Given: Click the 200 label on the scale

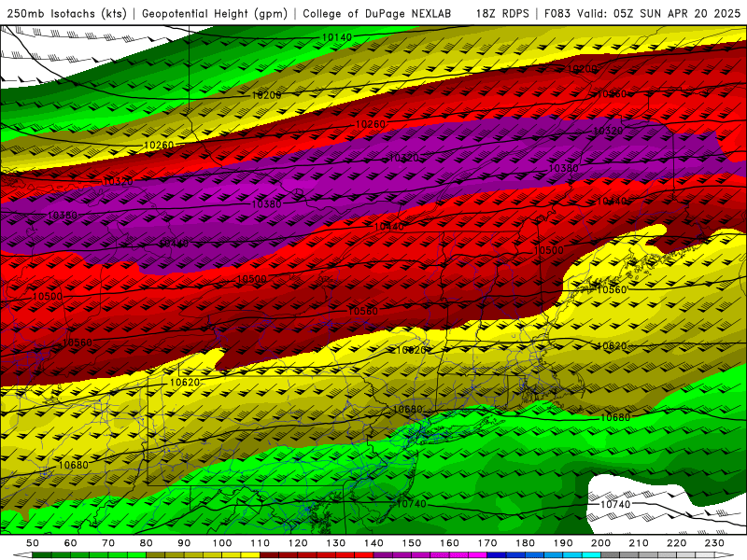Looking at the screenshot, I should point(600,543).
